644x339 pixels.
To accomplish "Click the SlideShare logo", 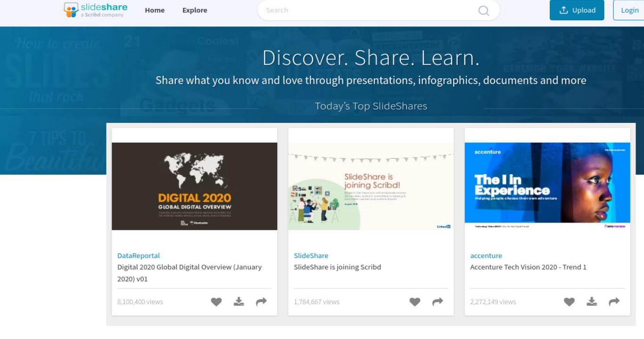I will (x=96, y=10).
